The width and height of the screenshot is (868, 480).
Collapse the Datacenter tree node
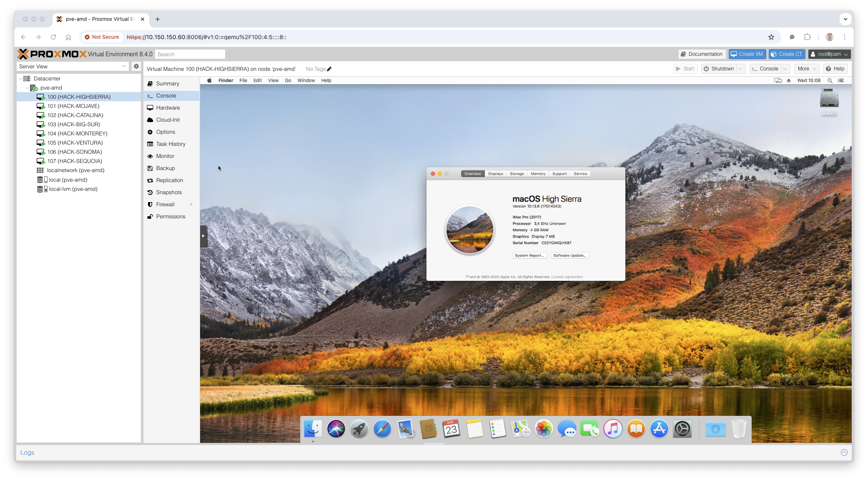point(20,79)
